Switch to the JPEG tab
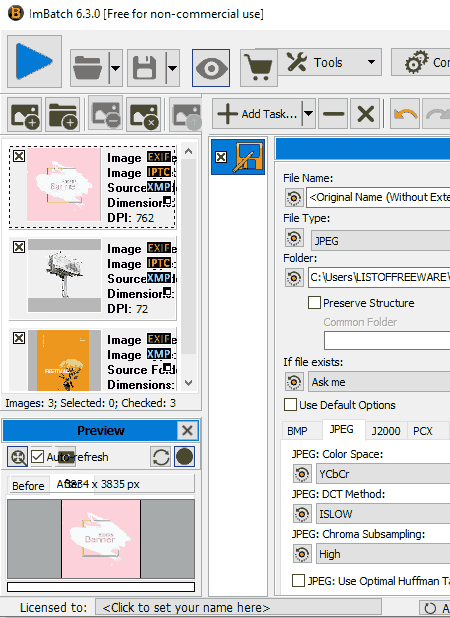Screen dimensions: 450x618 click(x=342, y=429)
